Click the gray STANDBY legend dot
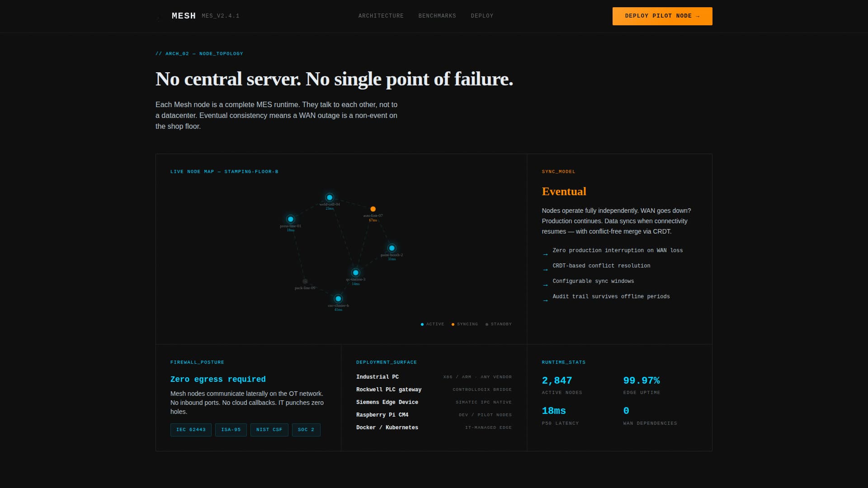868x488 pixels. (x=487, y=324)
